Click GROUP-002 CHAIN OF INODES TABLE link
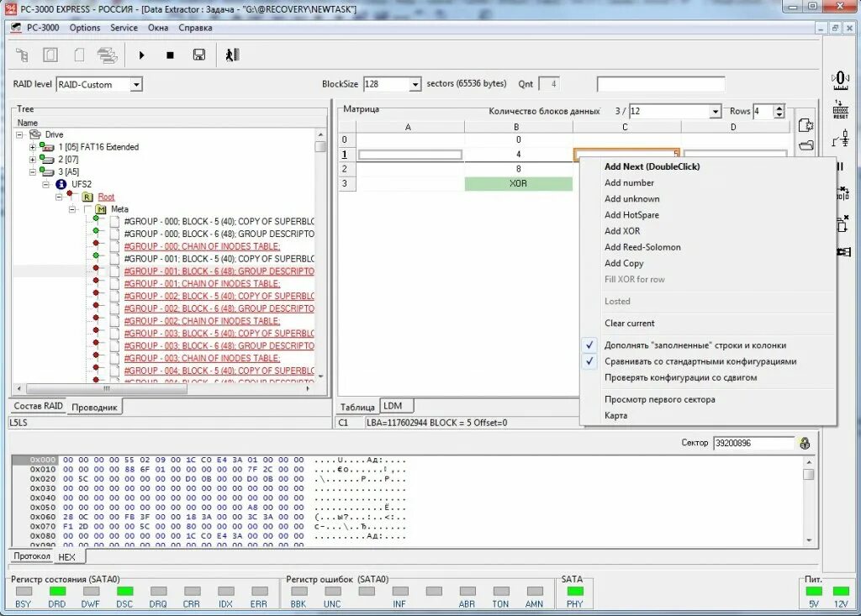The image size is (861, 616). point(202,321)
